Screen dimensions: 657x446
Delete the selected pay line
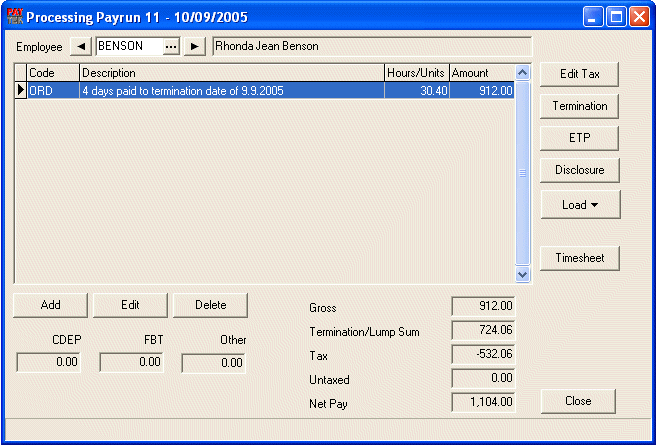210,305
